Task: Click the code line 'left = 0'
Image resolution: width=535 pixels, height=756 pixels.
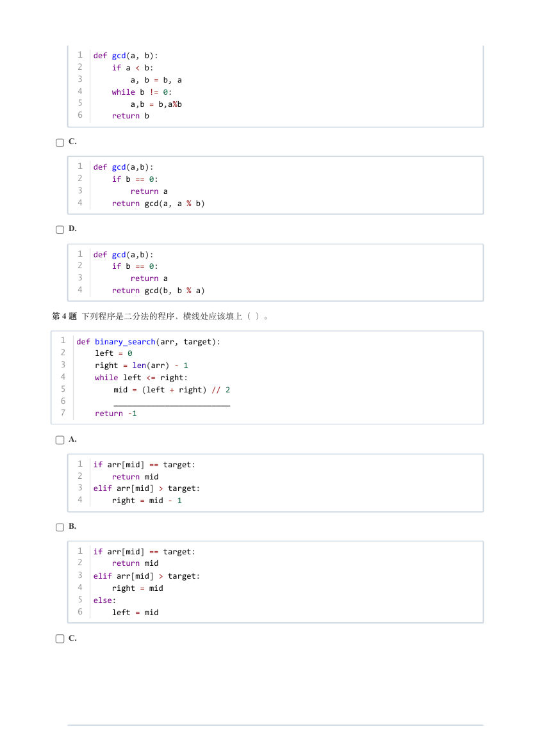Action: tap(114, 353)
